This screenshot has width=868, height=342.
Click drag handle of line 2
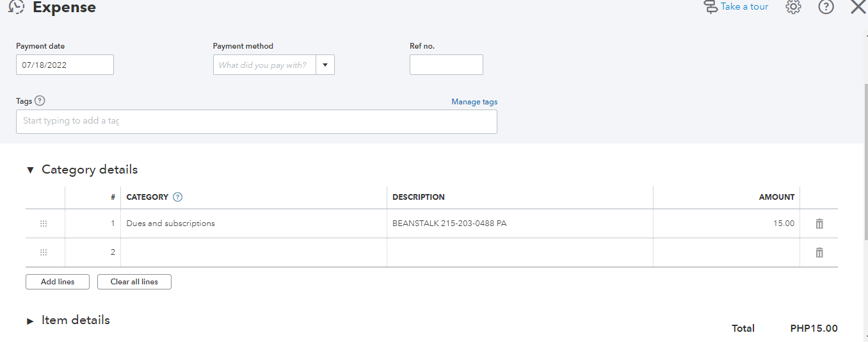44,252
